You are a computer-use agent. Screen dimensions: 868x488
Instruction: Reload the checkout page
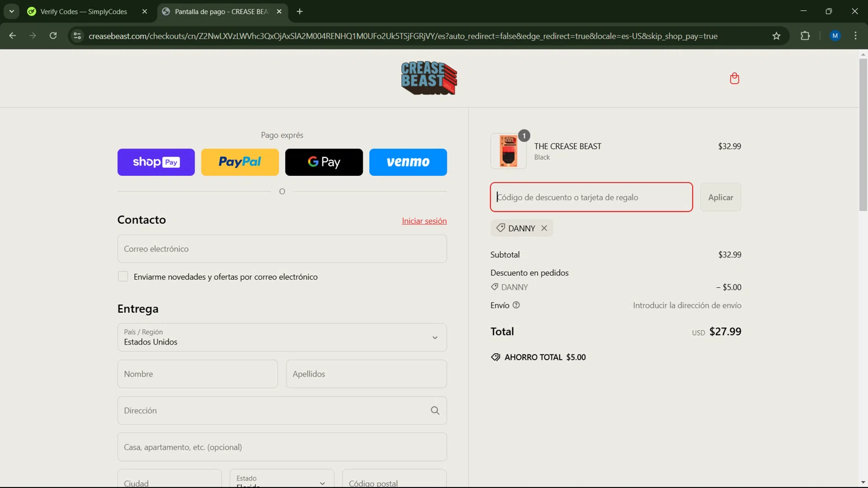(53, 36)
